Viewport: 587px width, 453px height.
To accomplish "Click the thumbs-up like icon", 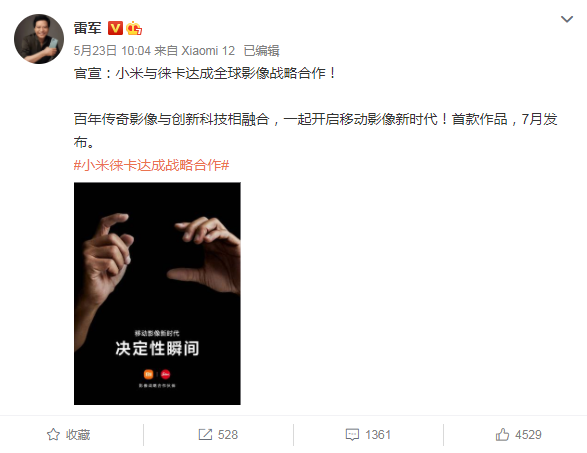I will point(502,435).
